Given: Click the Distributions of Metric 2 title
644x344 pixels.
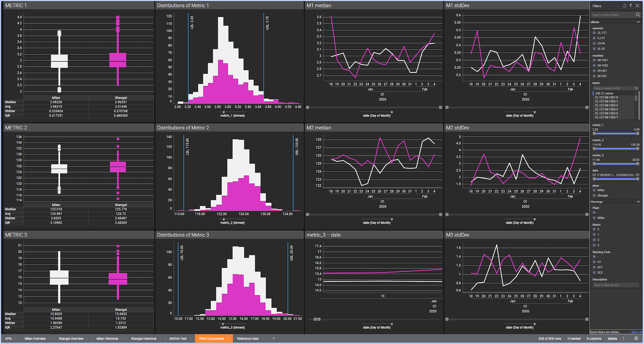Looking at the screenshot, I should tap(183, 128).
